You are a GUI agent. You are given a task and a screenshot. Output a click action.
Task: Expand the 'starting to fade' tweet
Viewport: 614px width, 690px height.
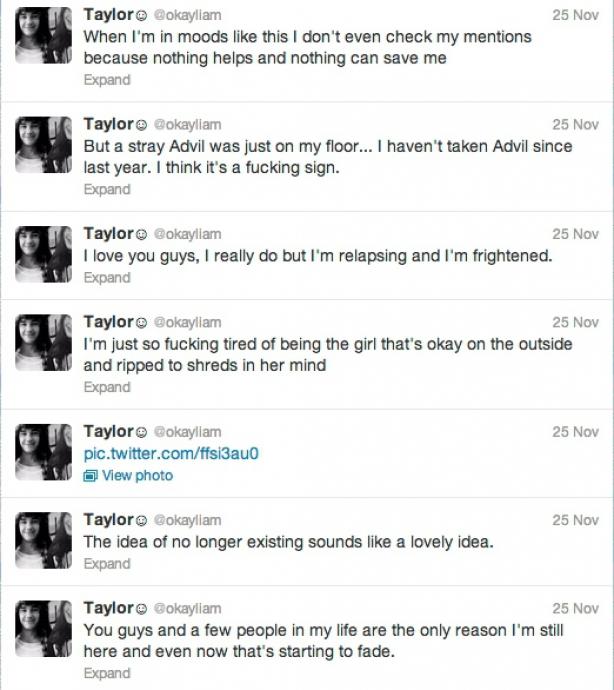coord(107,674)
